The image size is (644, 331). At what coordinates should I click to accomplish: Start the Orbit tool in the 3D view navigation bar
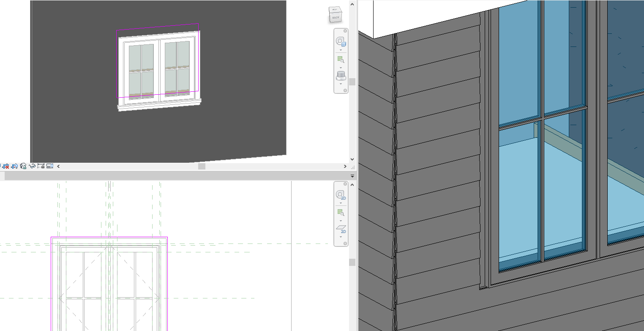pos(341,76)
